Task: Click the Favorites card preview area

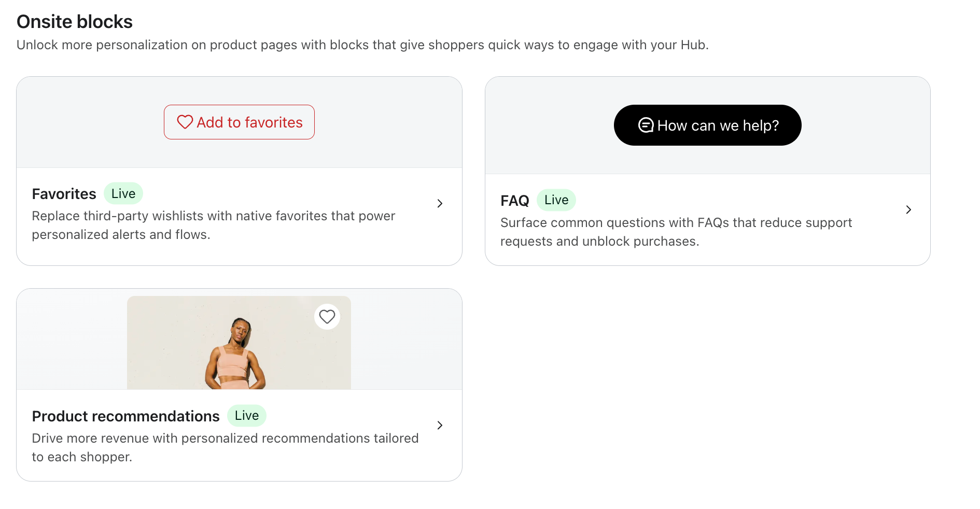Action: pyautogui.click(x=239, y=122)
